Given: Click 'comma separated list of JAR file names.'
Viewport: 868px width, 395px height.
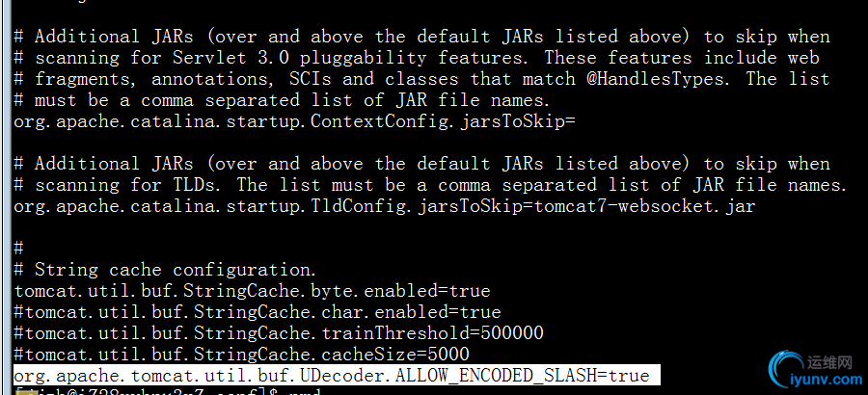Looking at the screenshot, I should (345, 101).
